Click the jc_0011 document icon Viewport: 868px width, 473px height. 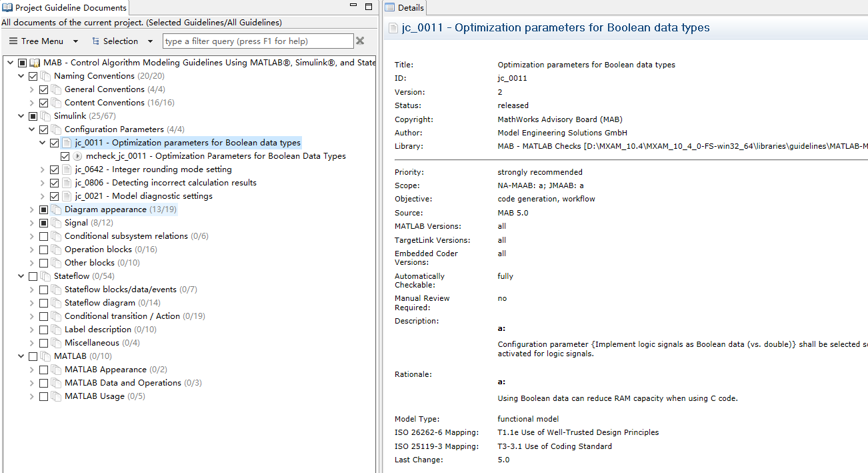[67, 143]
